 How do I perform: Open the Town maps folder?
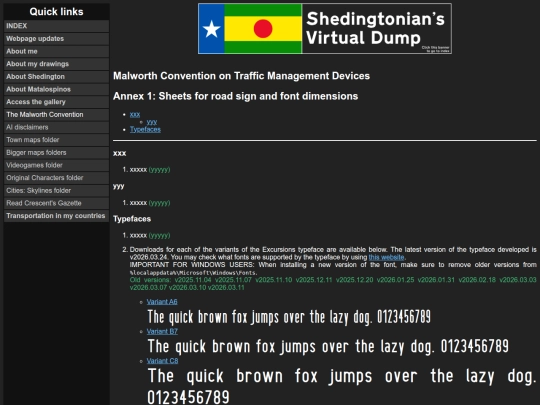pos(56,140)
